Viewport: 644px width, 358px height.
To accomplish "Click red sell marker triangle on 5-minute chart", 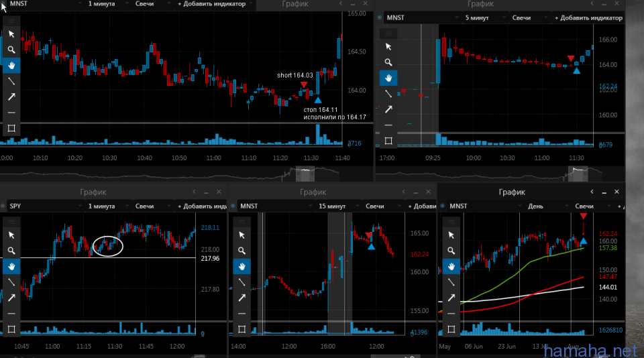I will pos(571,59).
